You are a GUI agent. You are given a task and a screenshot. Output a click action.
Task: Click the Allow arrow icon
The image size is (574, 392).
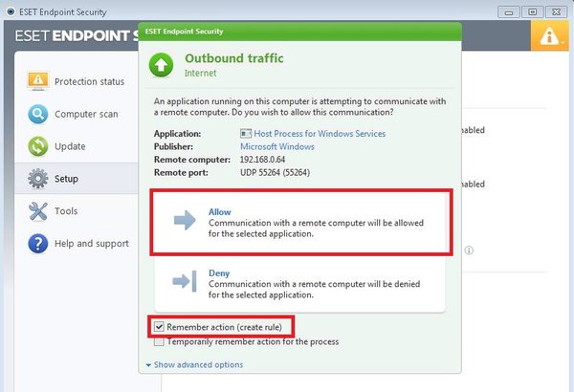185,220
